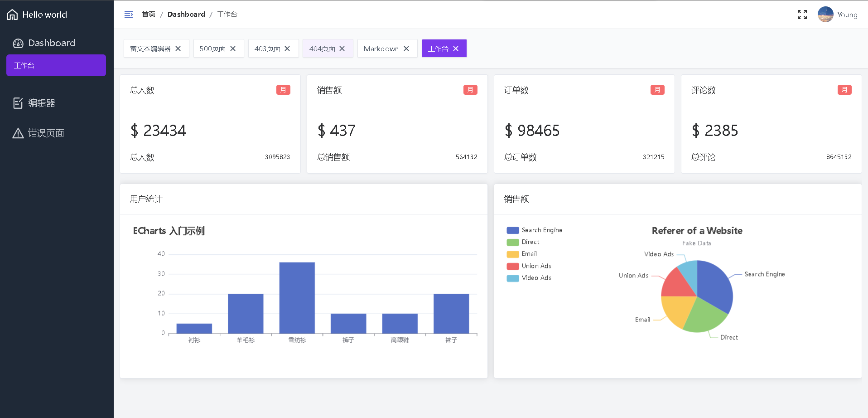This screenshot has width=868, height=418.
Task: Click the $ 98465 orders value
Action: [532, 131]
